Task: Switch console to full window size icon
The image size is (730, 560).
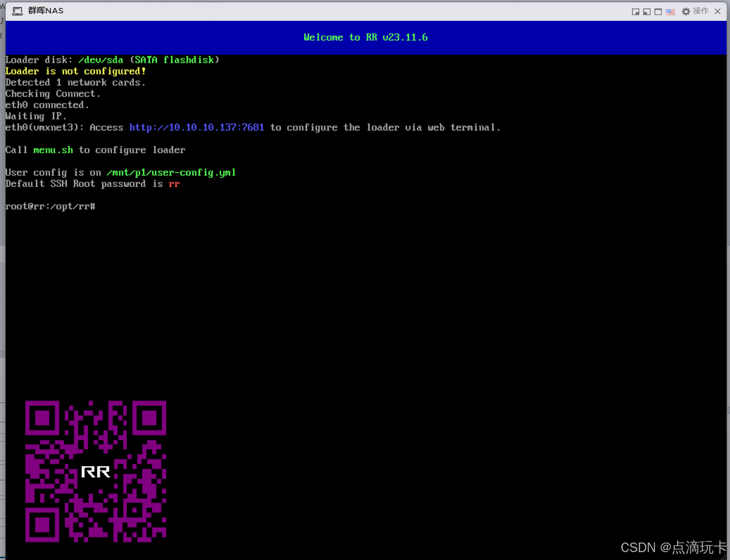Action: 658,11
